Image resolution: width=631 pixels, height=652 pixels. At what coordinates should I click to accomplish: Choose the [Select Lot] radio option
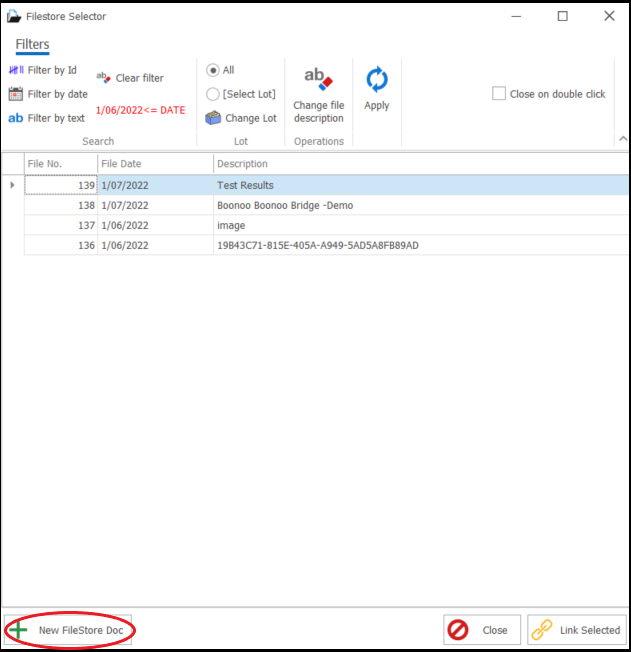click(213, 94)
